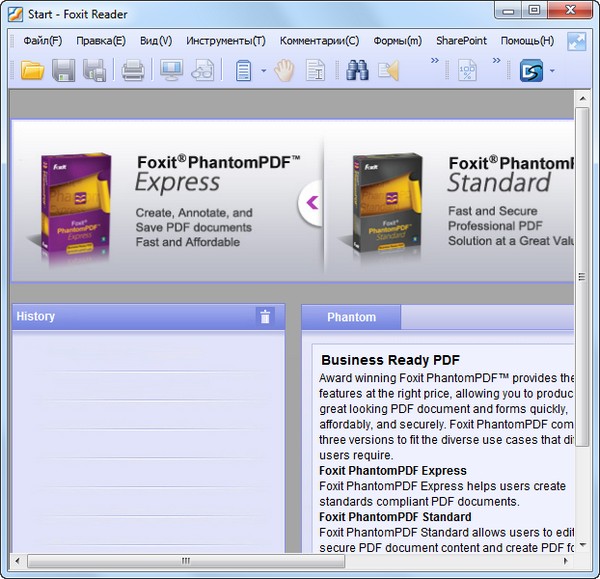Viewport: 600px width, 579px height.
Task: Switch to the Phantom tab
Action: click(x=351, y=317)
